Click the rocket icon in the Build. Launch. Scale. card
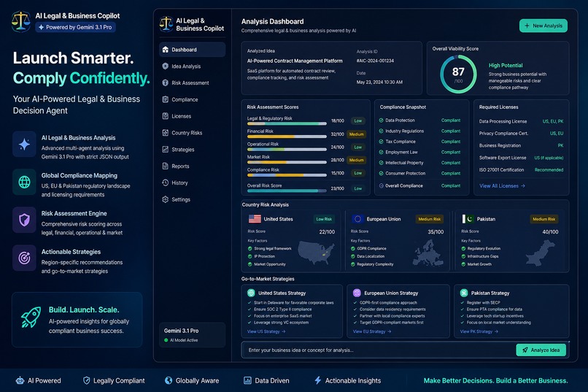This screenshot has height=392, width=588. pos(31,317)
